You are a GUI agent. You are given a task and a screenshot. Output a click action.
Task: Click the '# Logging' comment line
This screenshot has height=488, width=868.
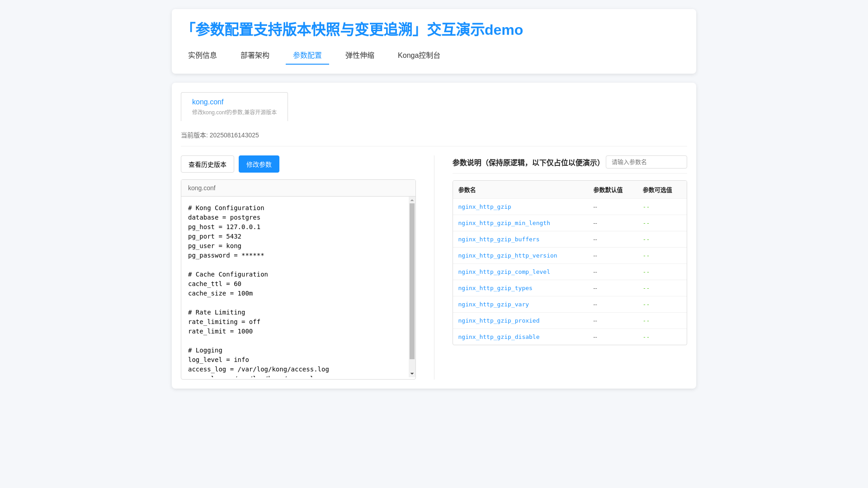(205, 350)
